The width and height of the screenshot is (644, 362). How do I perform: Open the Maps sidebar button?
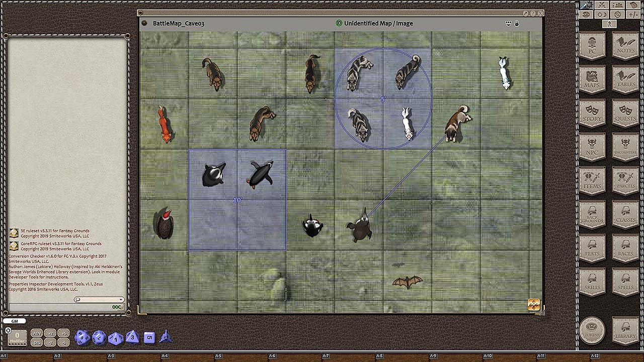pyautogui.click(x=592, y=79)
